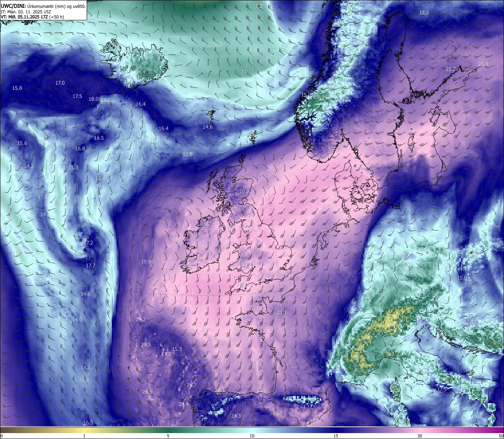Click the 23.1 value label over France

click(281, 313)
